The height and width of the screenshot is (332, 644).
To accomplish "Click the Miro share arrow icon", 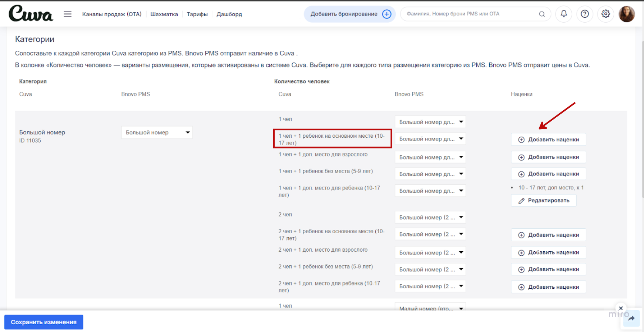I will [x=631, y=318].
